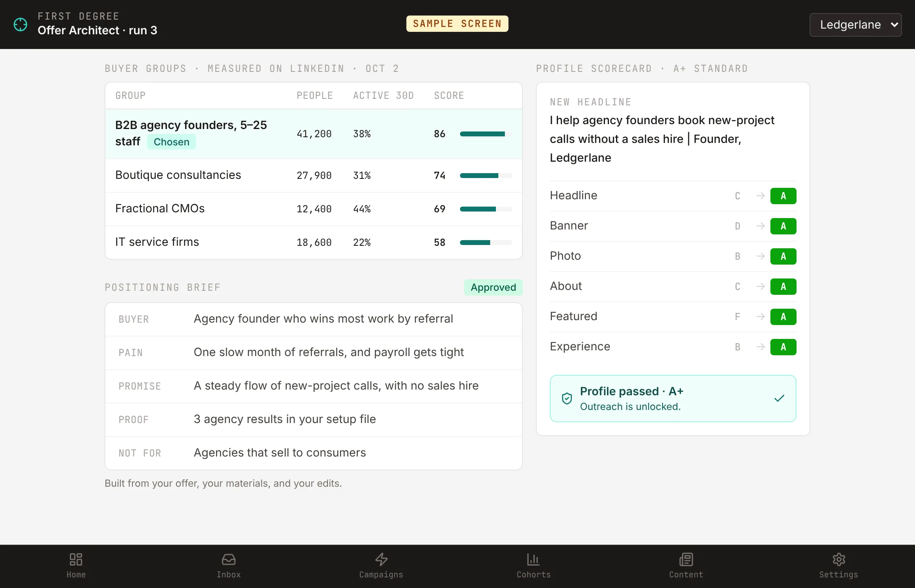Click the ACTIVE 30D column header

[384, 96]
